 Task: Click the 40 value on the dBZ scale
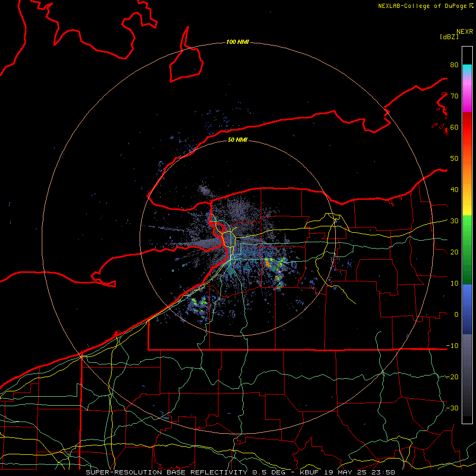point(454,189)
